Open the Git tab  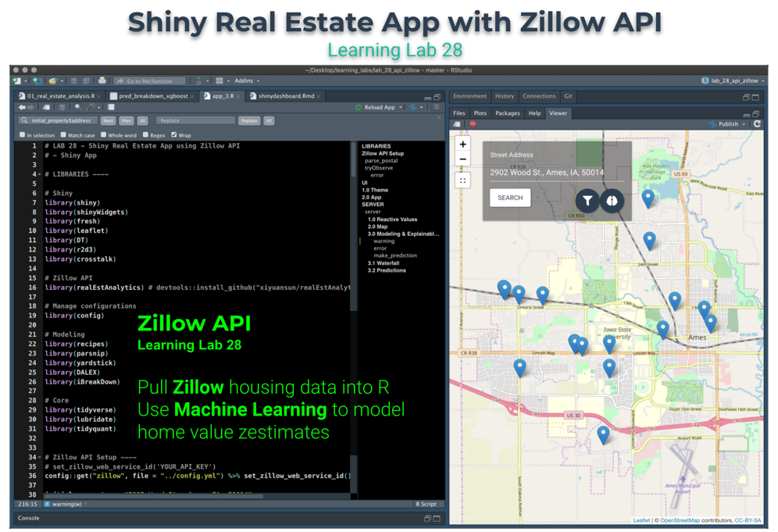coord(568,96)
